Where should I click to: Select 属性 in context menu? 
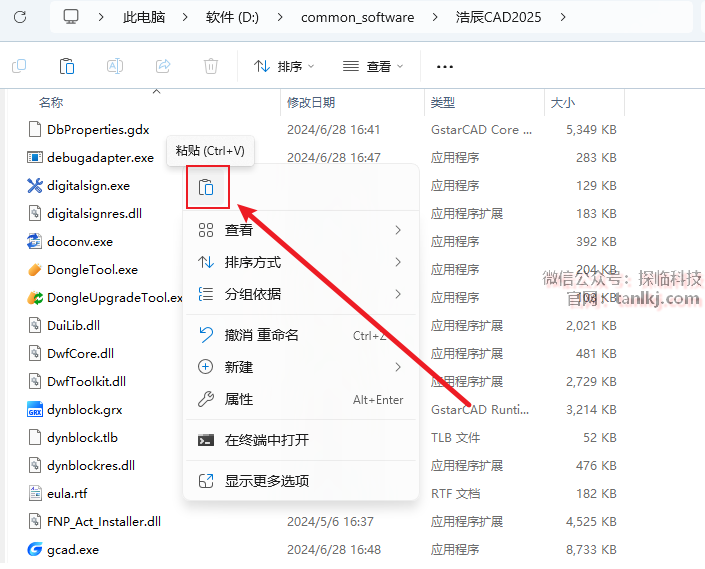(301, 399)
